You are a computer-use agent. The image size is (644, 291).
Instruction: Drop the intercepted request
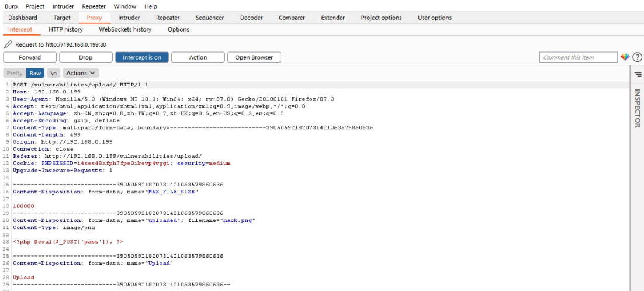(86, 57)
